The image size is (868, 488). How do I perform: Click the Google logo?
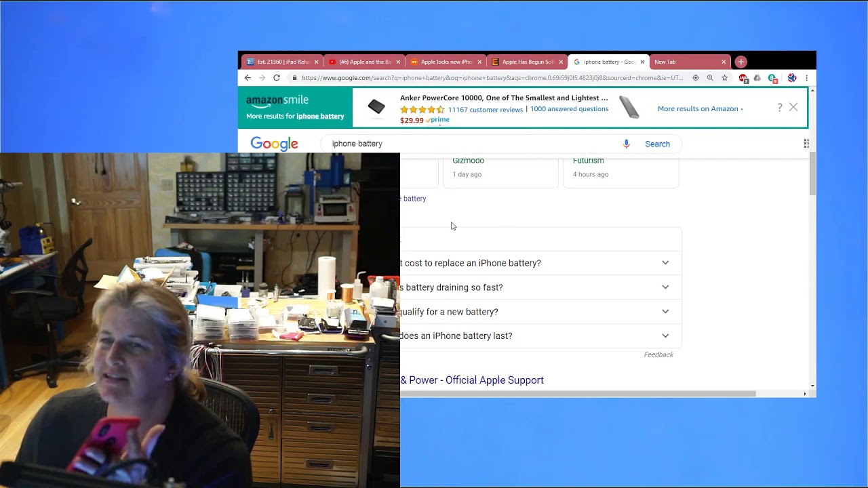[x=275, y=144]
